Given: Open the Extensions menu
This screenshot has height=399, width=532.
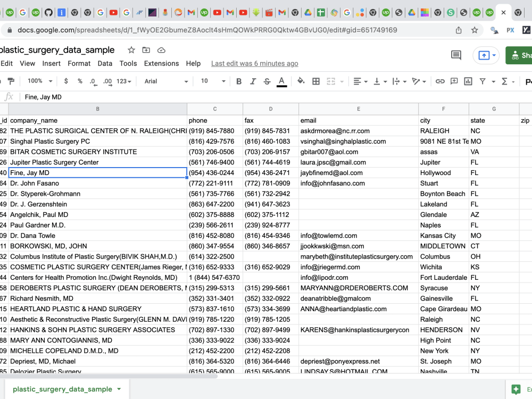Looking at the screenshot, I should coord(162,63).
